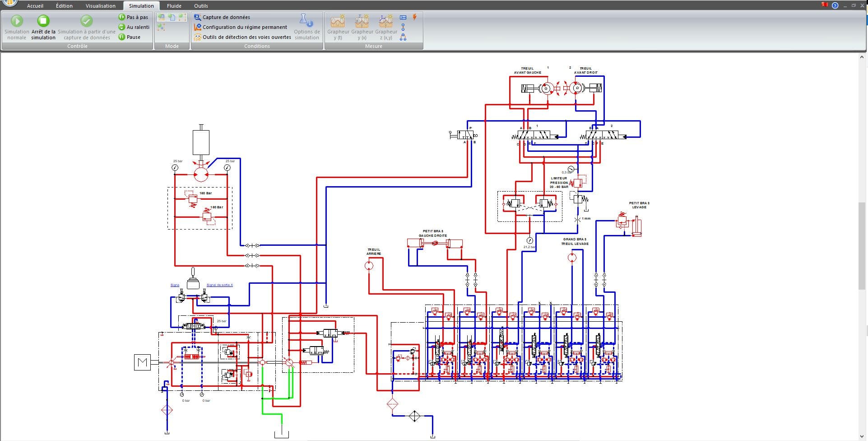Switch to the Édition tab
Viewport: 868px width, 441px height.
tap(64, 6)
